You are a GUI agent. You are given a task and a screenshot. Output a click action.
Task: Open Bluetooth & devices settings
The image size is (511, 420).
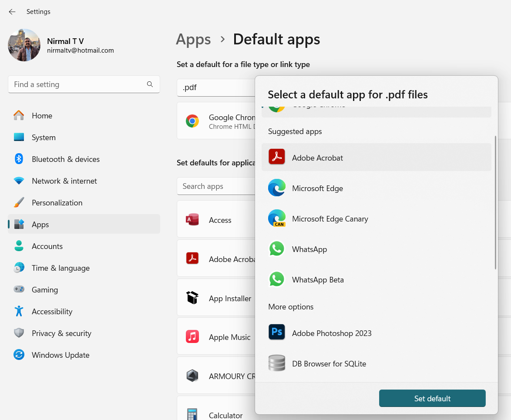tap(84, 159)
